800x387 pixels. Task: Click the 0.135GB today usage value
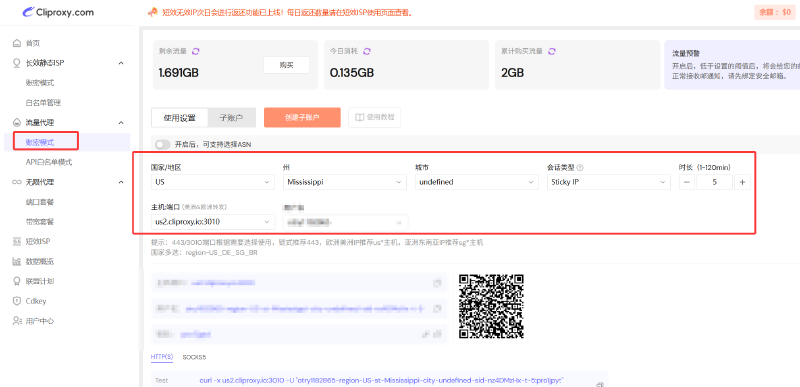(352, 73)
